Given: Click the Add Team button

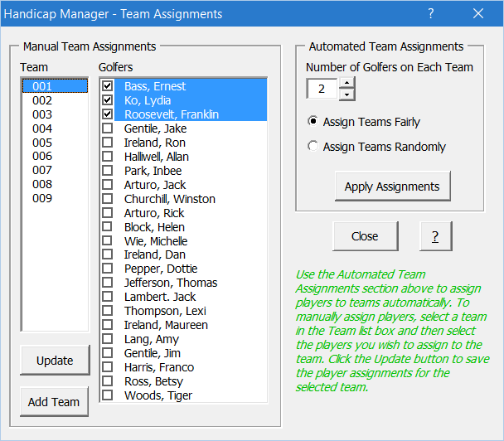Looking at the screenshot, I should 54,402.
